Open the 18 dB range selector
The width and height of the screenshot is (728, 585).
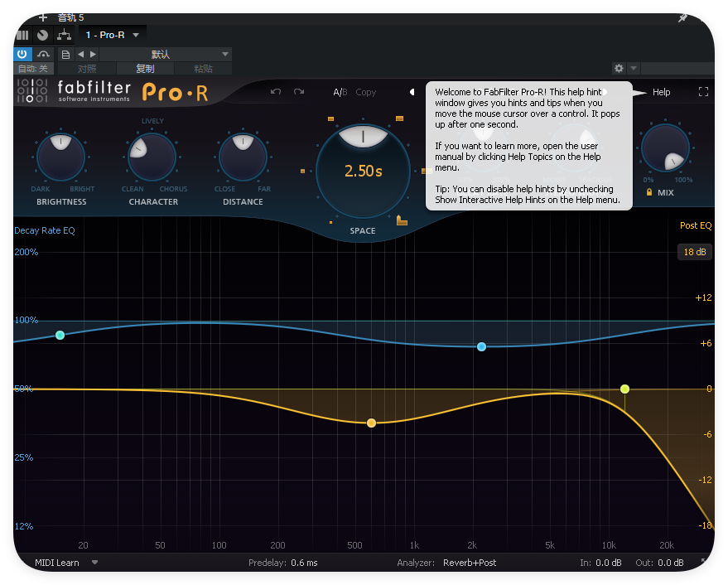(x=695, y=252)
